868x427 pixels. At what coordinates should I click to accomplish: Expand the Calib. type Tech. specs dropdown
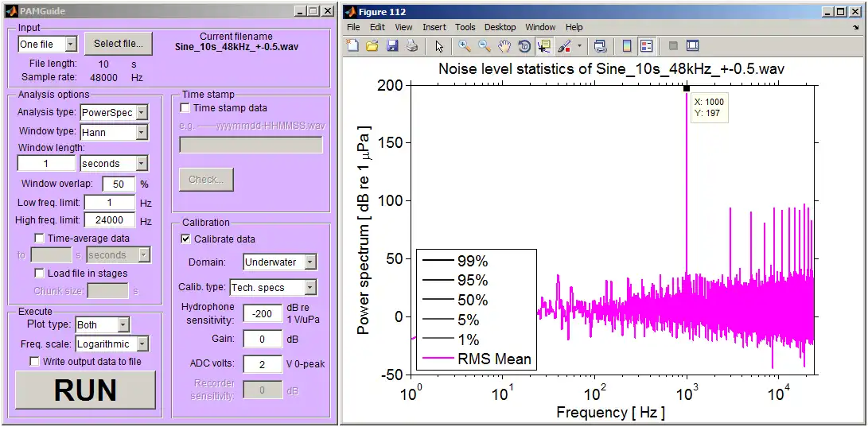[273, 287]
